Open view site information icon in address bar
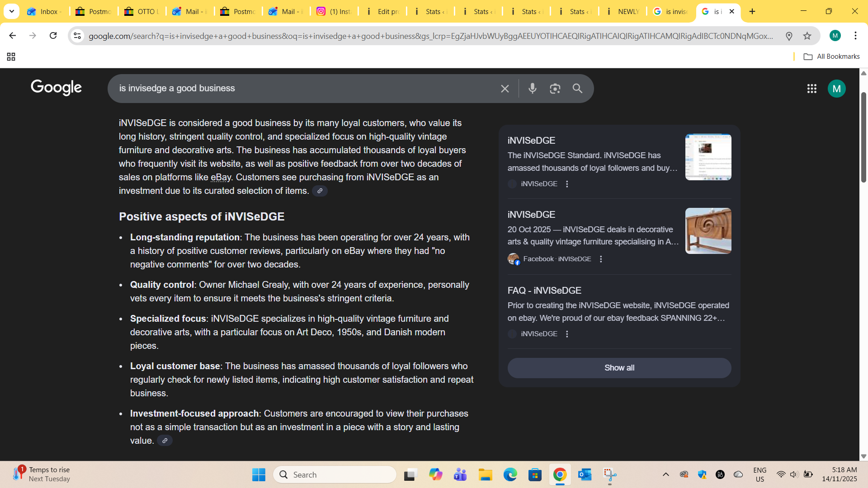This screenshot has height=488, width=868. click(x=77, y=36)
